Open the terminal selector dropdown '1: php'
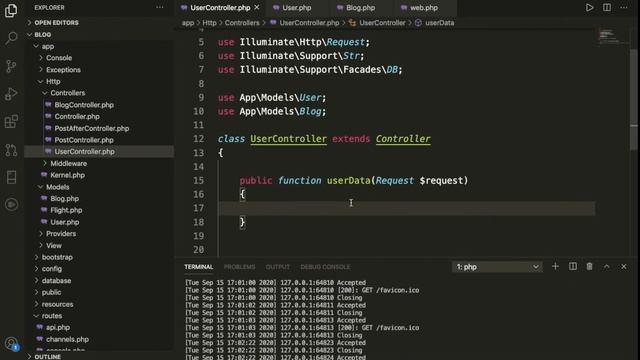The image size is (640, 360). (x=497, y=267)
